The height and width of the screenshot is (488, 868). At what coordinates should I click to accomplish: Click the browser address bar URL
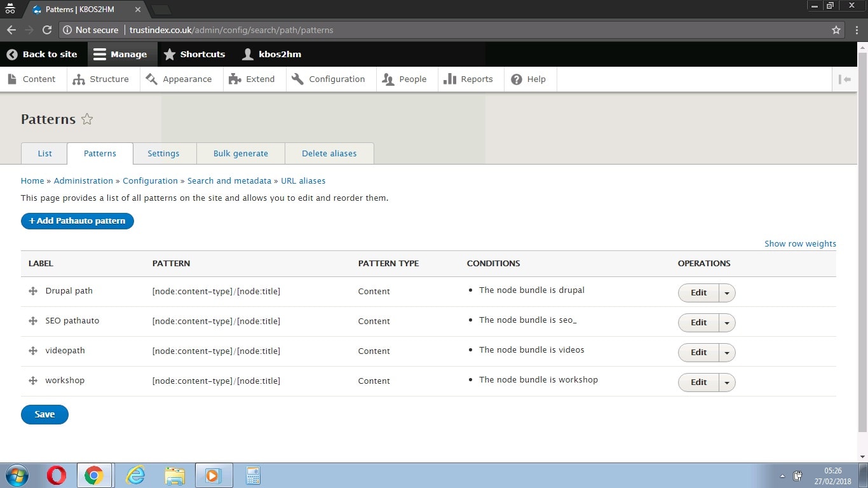[x=231, y=30]
